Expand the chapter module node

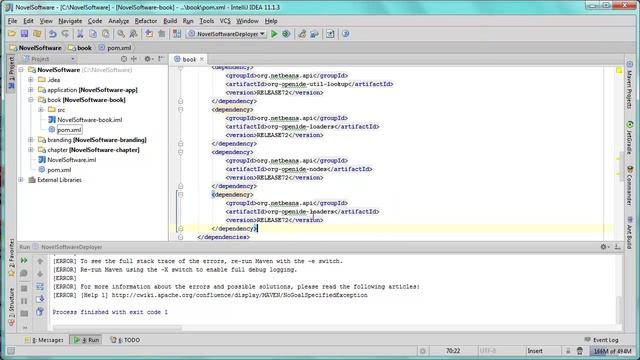[31, 150]
